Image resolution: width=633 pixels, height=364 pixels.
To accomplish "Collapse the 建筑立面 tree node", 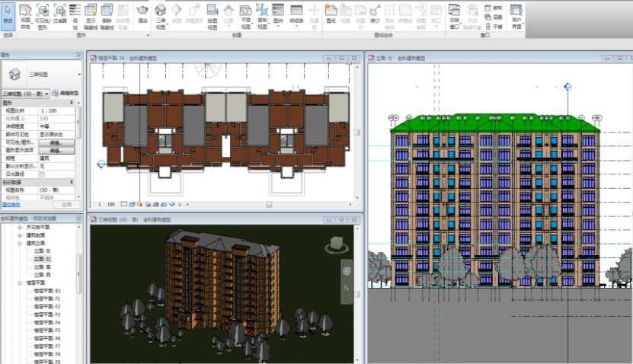I will click(x=19, y=244).
